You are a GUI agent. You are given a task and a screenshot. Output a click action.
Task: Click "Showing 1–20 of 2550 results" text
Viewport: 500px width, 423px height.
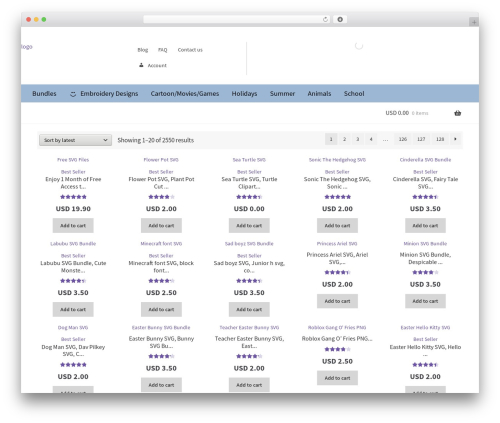[155, 140]
